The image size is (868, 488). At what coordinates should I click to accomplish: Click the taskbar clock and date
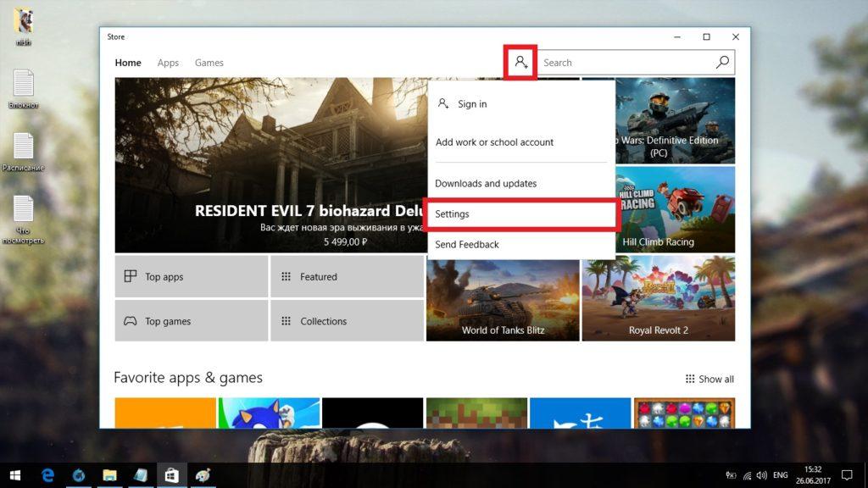(x=813, y=475)
